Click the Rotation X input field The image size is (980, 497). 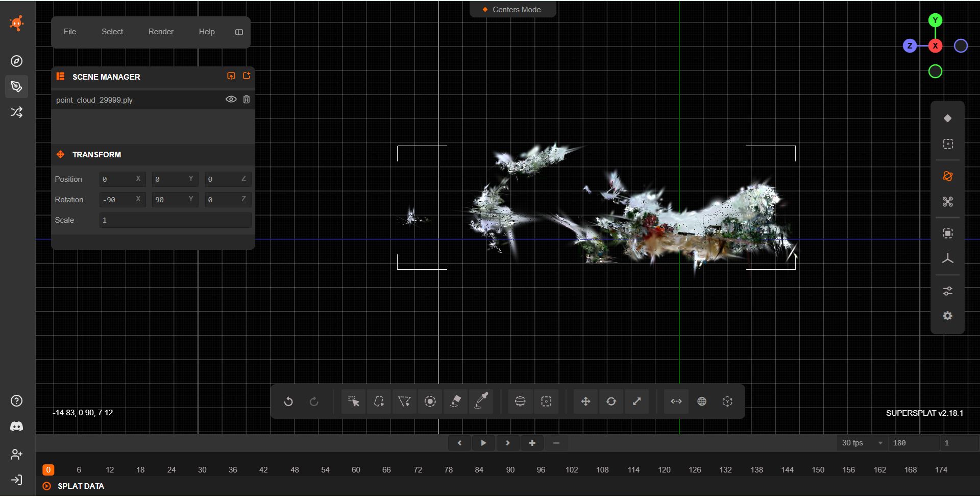122,200
